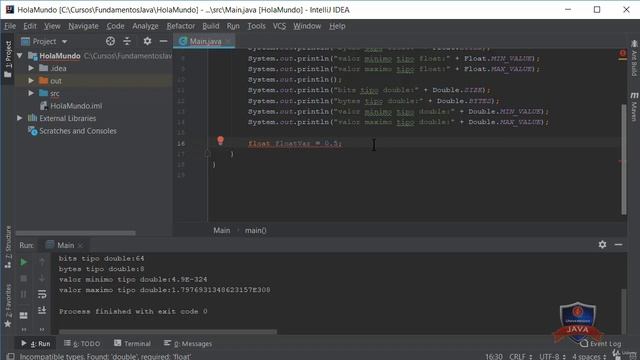640x360 pixels.
Task: Open the VCS menu
Action: click(x=279, y=26)
